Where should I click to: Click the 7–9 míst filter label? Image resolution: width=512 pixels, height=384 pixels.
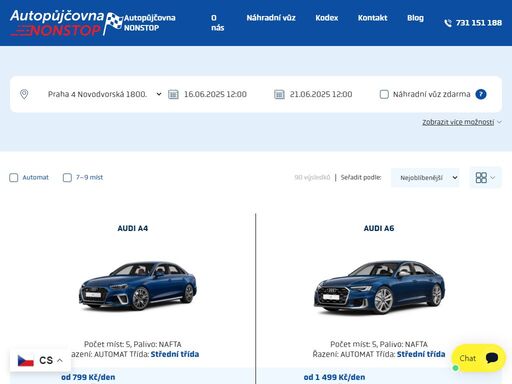point(89,177)
